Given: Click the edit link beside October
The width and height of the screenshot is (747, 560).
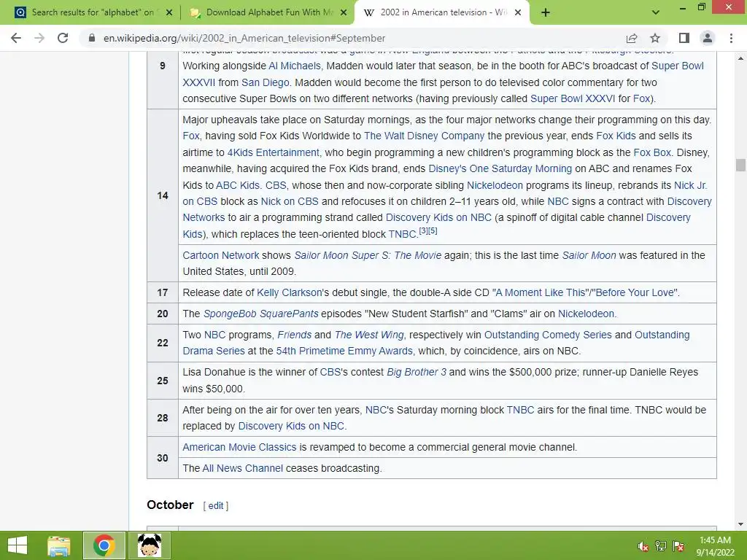Looking at the screenshot, I should click(216, 506).
